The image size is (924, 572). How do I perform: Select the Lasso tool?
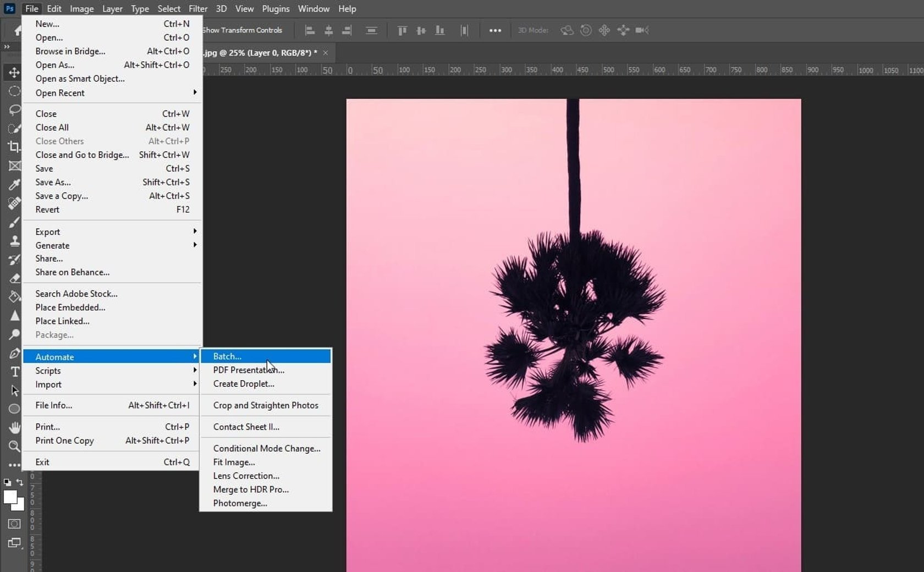click(14, 109)
